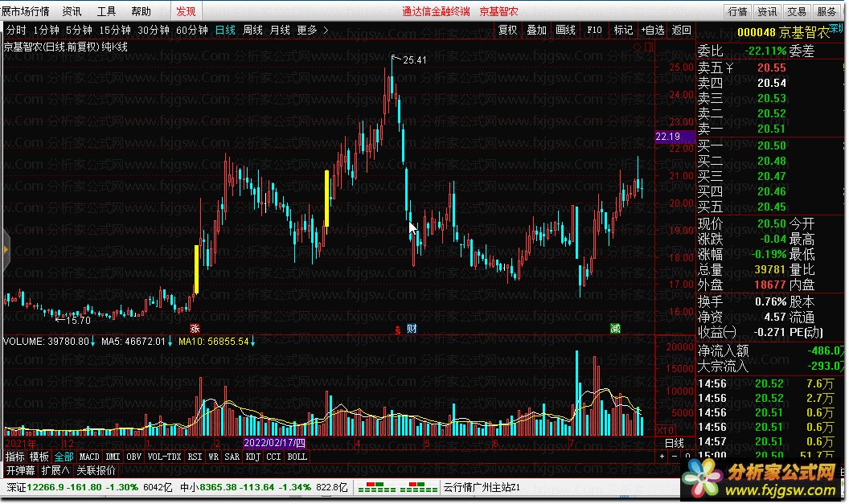Image resolution: width=849 pixels, height=504 pixels.
Task: Toggle the OBV indicator
Action: coord(133,457)
